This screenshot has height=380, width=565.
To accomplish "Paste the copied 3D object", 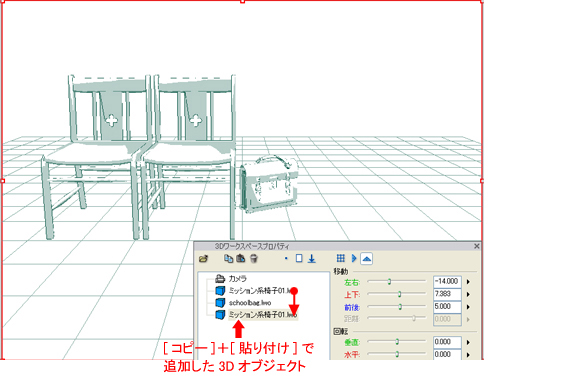I will (241, 258).
